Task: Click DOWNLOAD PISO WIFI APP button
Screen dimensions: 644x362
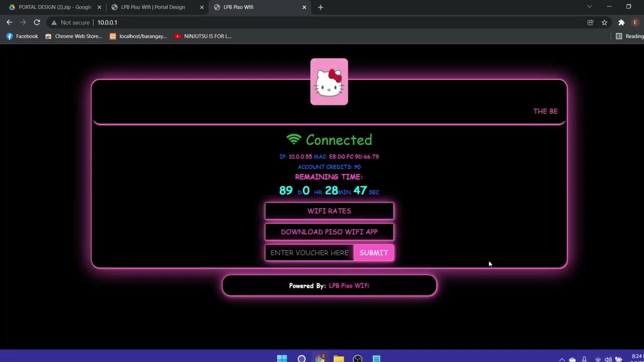Action: [x=330, y=232]
